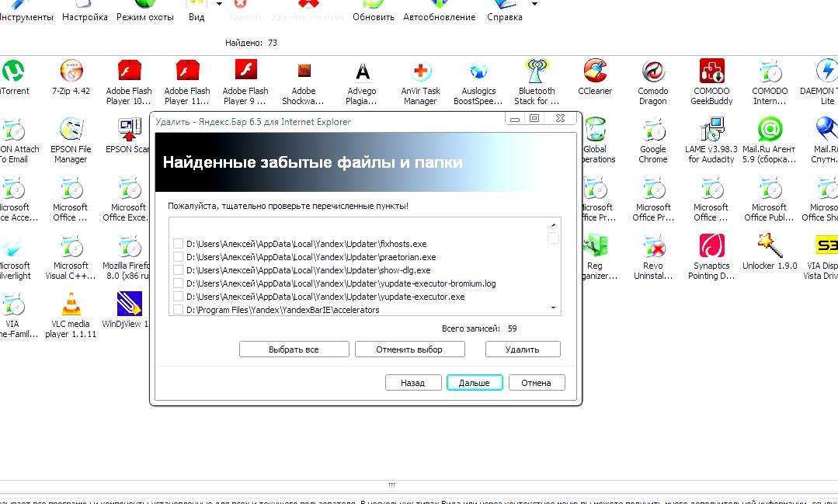Select Microsoft Office Publisher icon
This screenshot has height=504, width=838.
click(770, 188)
